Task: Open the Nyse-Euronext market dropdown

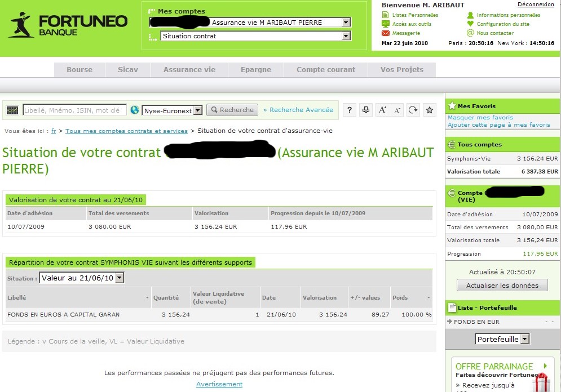Action: pos(172,111)
